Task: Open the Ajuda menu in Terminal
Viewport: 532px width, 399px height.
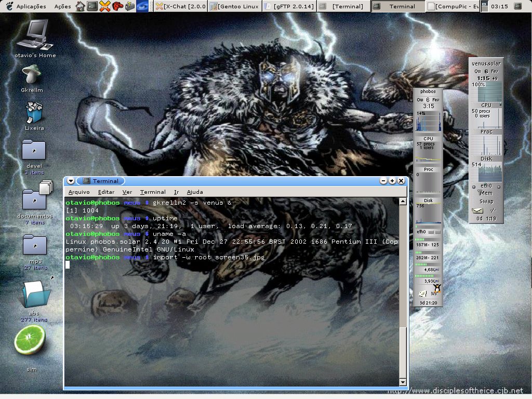Action: click(x=195, y=192)
